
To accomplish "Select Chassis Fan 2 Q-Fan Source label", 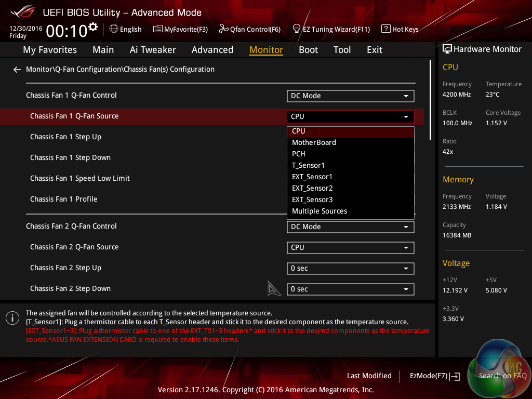I will (x=74, y=247).
